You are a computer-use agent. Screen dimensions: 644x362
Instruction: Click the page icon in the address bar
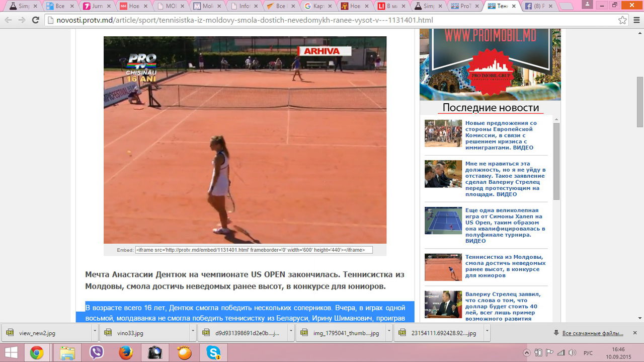(x=50, y=20)
